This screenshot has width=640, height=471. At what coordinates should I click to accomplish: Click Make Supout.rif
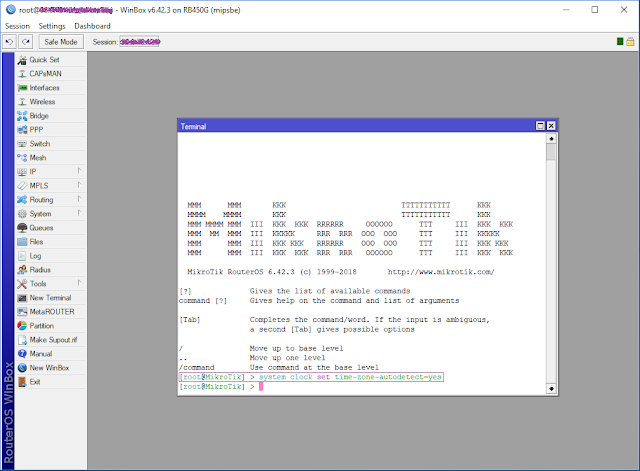click(51, 340)
